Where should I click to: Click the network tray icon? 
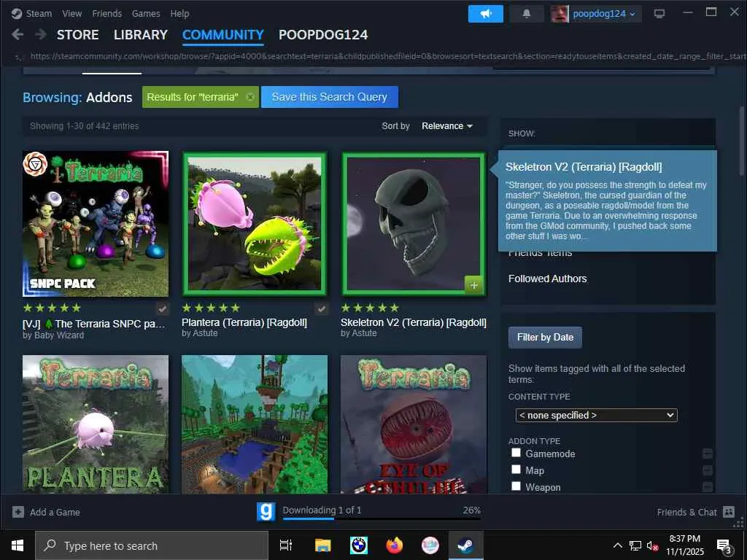635,545
